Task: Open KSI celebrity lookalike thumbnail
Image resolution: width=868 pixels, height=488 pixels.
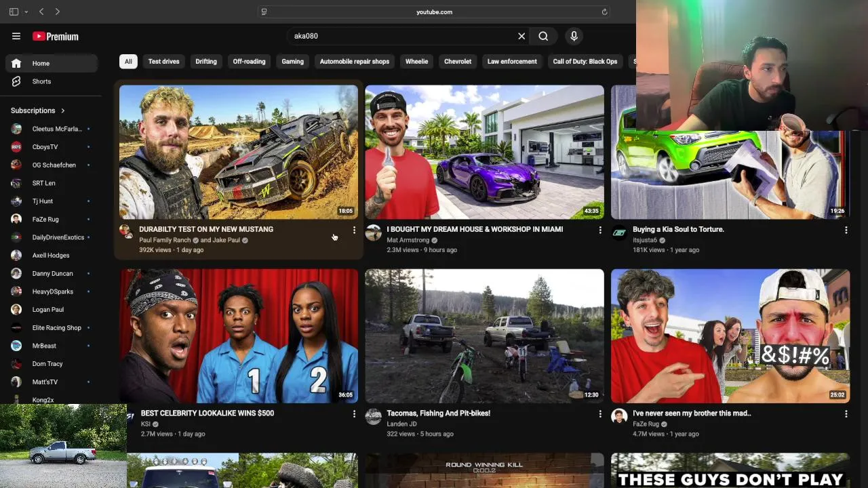Action: [239, 336]
